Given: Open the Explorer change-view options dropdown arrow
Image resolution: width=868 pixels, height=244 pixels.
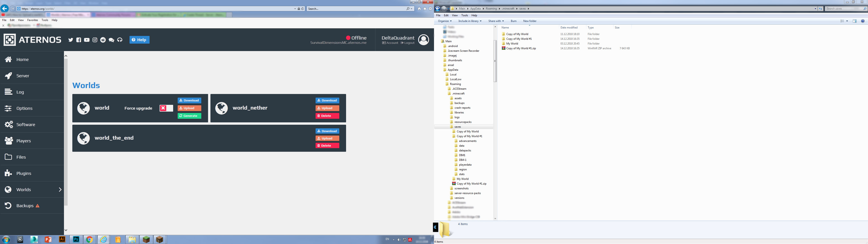Looking at the screenshot, I should click(x=847, y=21).
